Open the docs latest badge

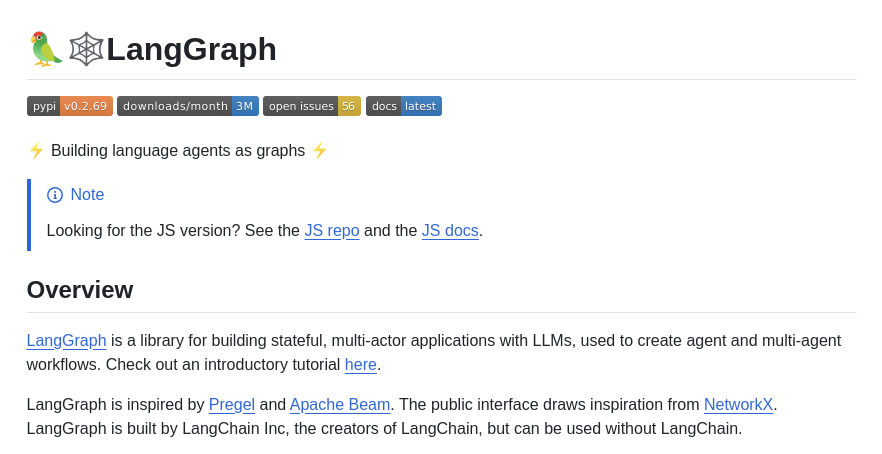point(403,106)
